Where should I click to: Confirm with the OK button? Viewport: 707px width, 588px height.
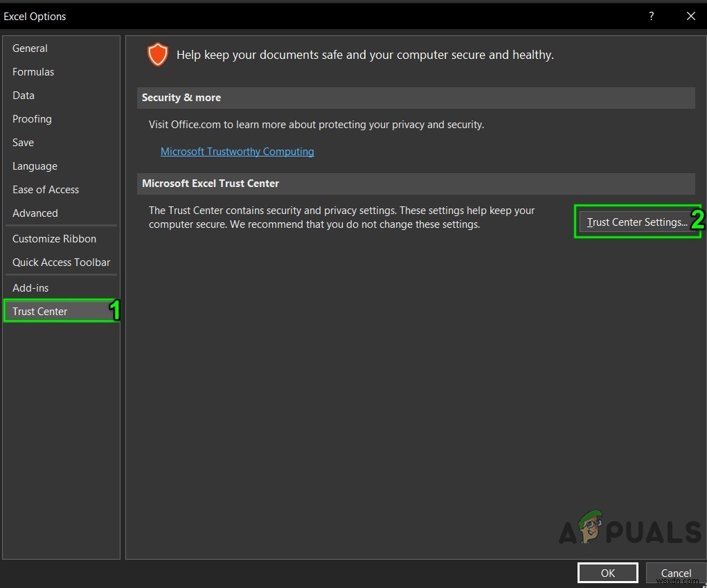point(607,573)
